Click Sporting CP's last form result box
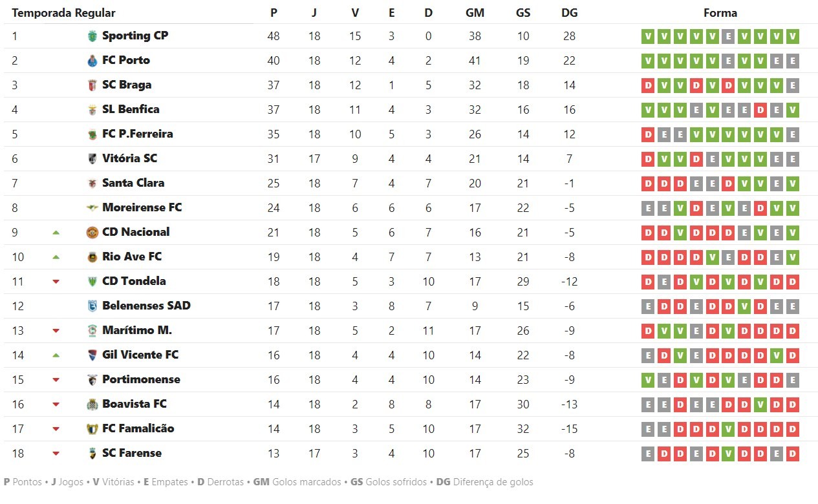The height and width of the screenshot is (504, 818). tap(792, 37)
